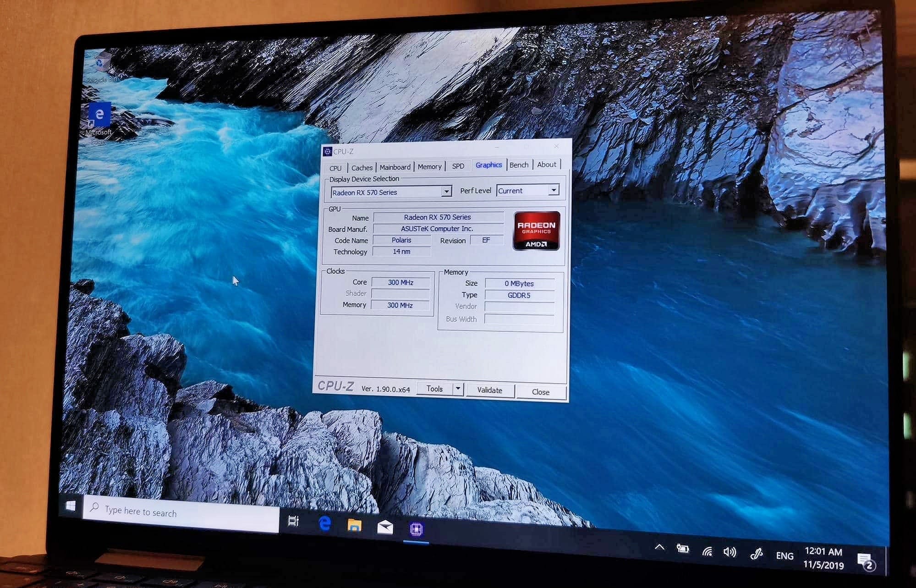The width and height of the screenshot is (916, 588).
Task: Open the Memory tab
Action: pos(429,167)
